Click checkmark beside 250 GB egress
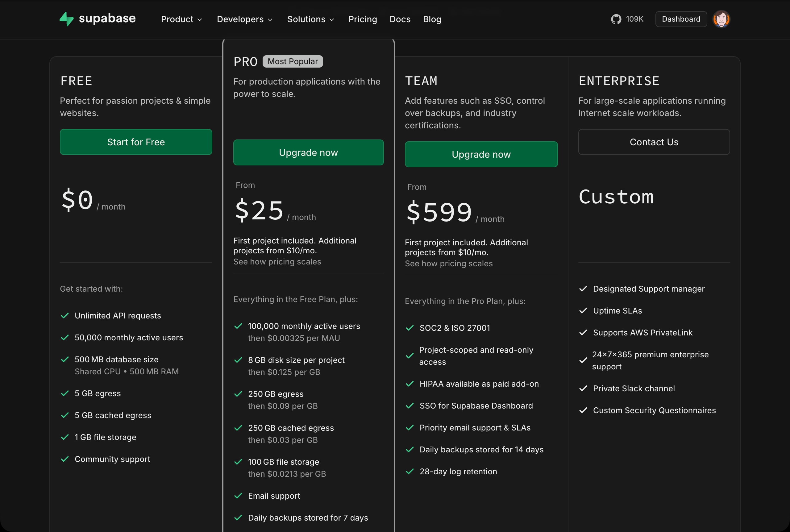The height and width of the screenshot is (532, 790). pos(238,394)
